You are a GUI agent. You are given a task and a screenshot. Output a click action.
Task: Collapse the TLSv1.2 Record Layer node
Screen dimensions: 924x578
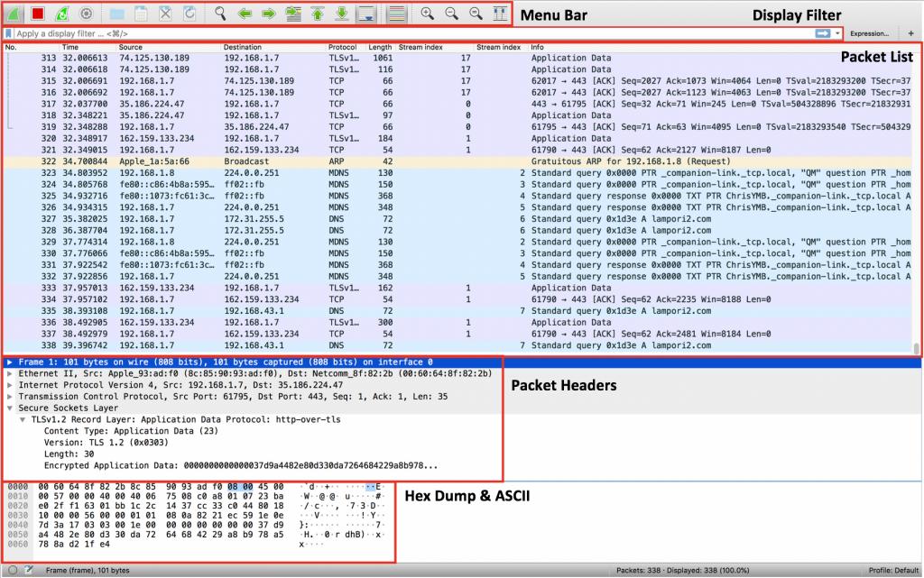[x=23, y=419]
